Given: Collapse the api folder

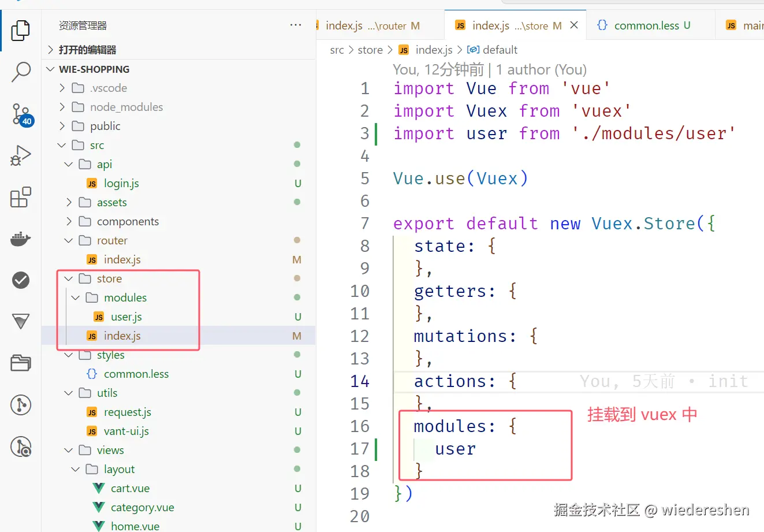Looking at the screenshot, I should [69, 164].
